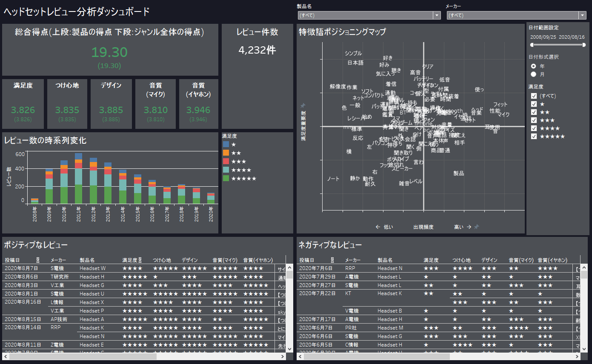Click the right handle of date range slider
This screenshot has width=592, height=364.
[583, 44]
